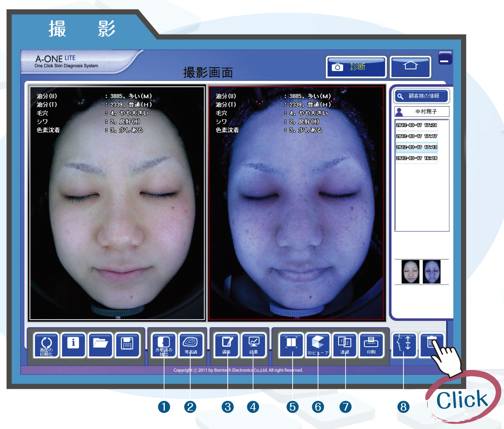Click the print (印刷) icon

[371, 345]
